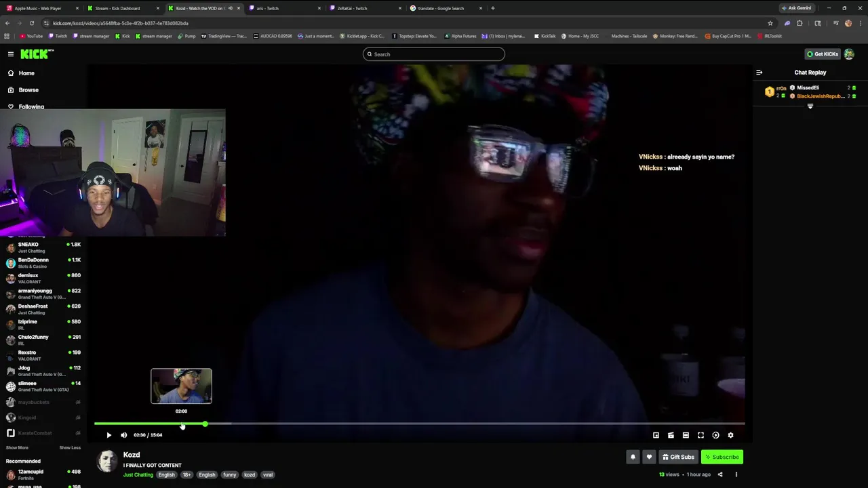Image resolution: width=868 pixels, height=488 pixels.
Task: Subscribe to the Kozd channel
Action: coord(722,457)
